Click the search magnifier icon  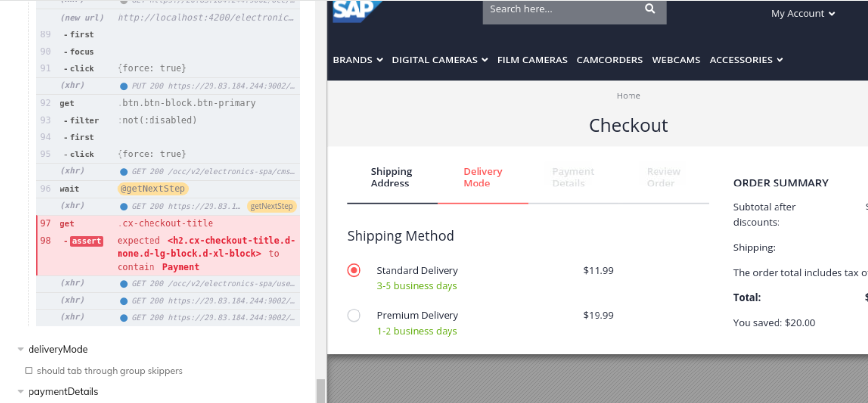[x=650, y=9]
